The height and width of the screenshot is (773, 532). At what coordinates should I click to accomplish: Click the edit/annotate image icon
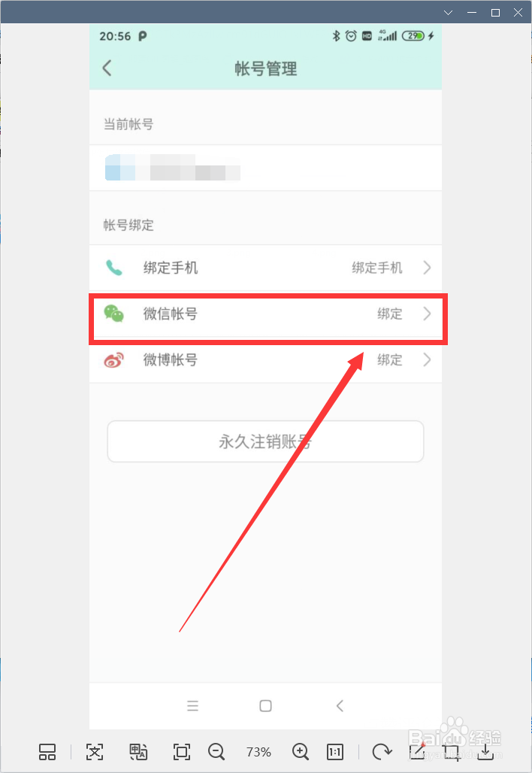(x=417, y=750)
